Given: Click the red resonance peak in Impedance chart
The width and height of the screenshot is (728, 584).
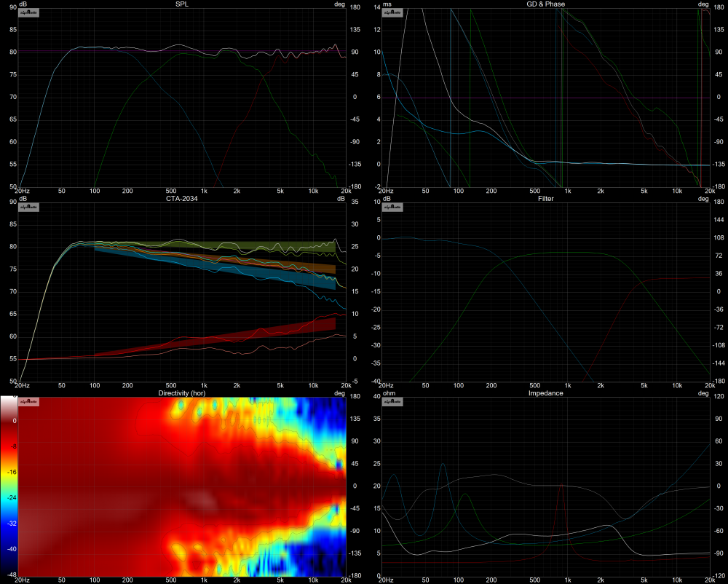Looking at the screenshot, I should pos(561,486).
